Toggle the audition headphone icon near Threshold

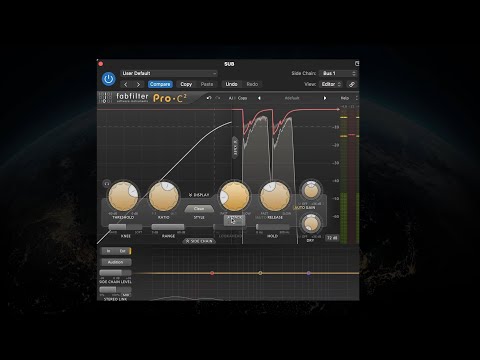[107, 183]
